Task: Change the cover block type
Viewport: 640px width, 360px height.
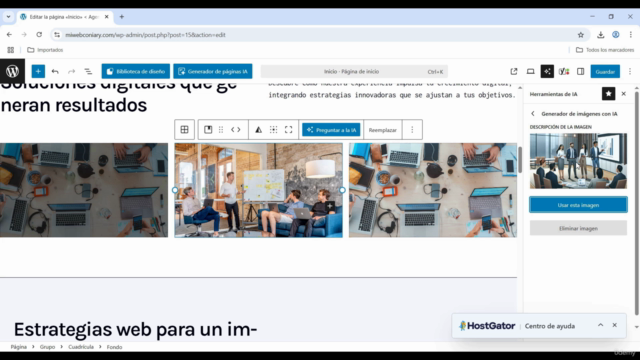Action: 208,130
